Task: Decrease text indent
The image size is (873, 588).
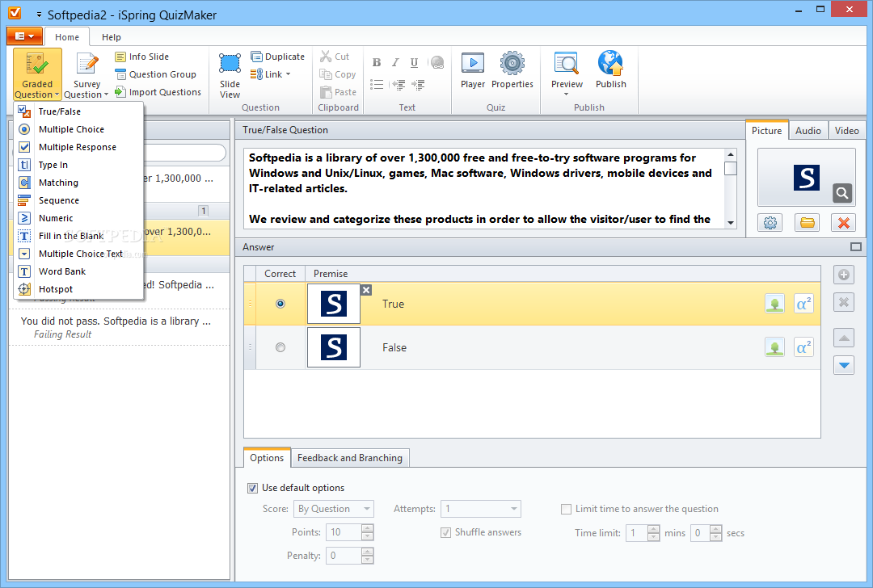Action: (398, 85)
